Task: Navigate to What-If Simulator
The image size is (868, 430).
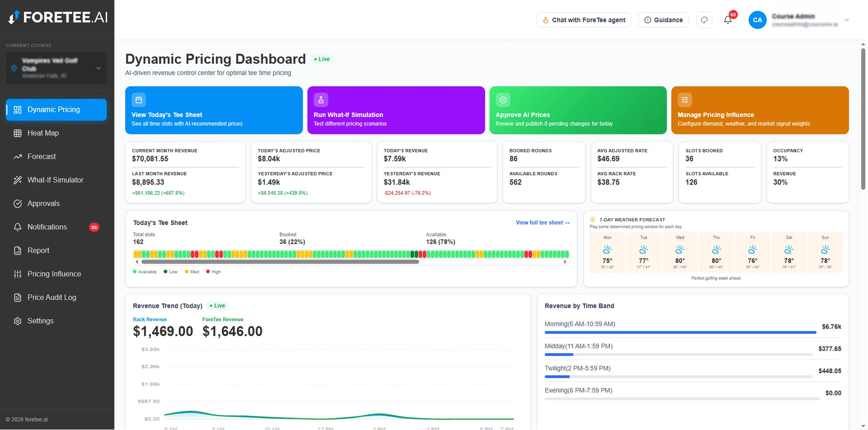Action: [x=56, y=180]
